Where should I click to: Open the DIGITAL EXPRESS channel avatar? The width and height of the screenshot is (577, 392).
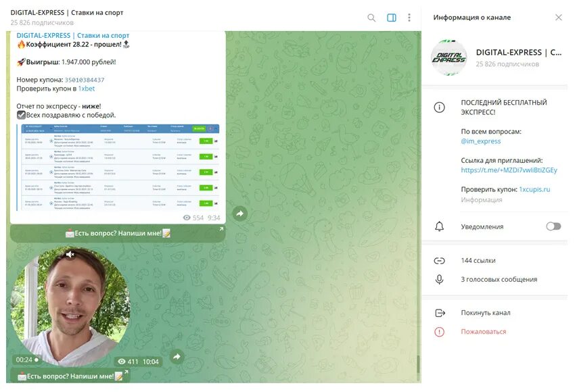click(449, 57)
